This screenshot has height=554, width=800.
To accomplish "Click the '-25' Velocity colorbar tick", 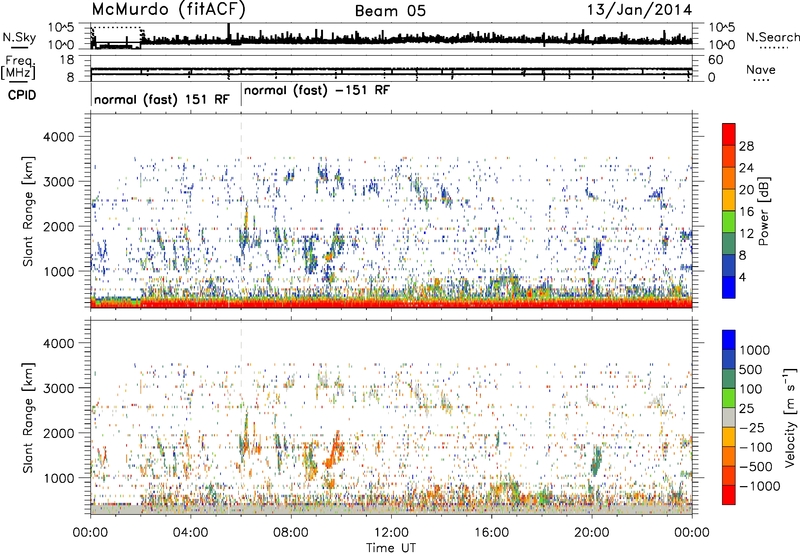I will coord(754,427).
